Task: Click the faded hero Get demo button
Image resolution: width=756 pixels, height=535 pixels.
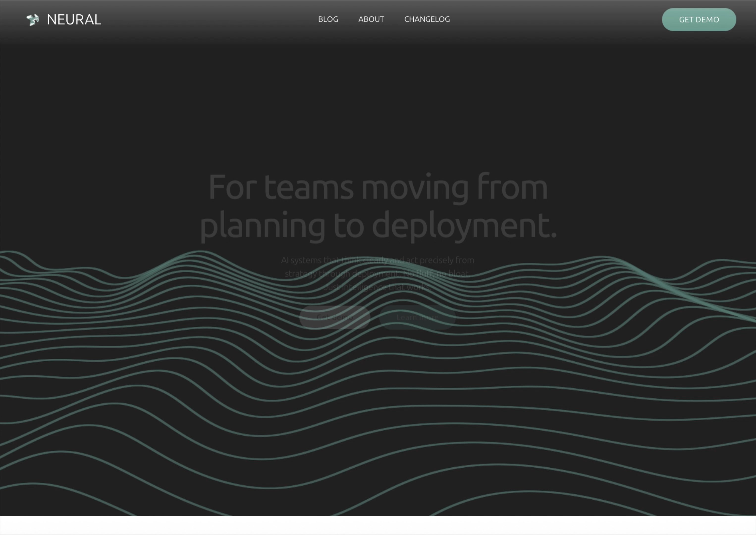Action: 335,317
